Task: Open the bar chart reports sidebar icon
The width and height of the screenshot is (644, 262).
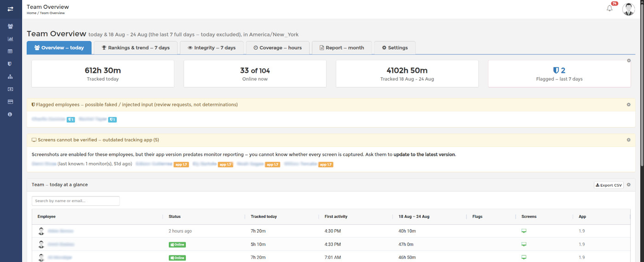Action: point(10,39)
